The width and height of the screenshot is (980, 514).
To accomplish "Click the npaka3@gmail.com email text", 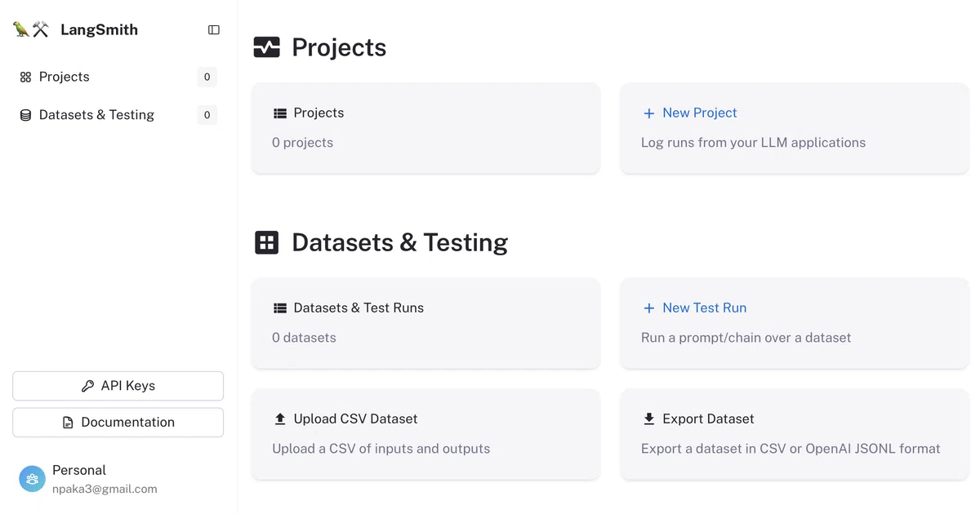I will click(105, 489).
